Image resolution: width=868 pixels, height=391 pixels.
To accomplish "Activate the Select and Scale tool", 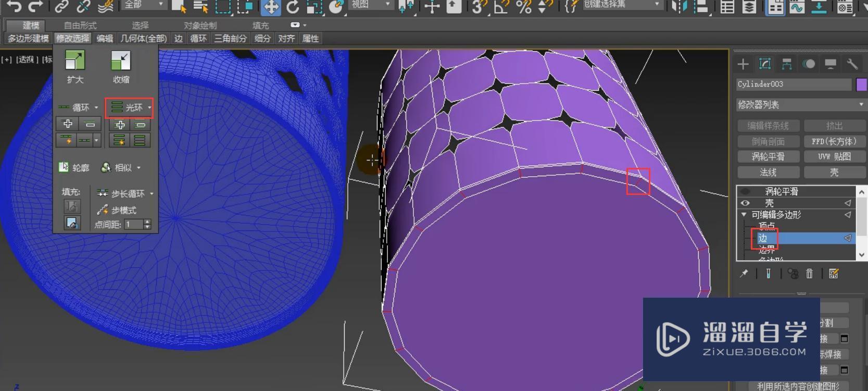I will [315, 6].
